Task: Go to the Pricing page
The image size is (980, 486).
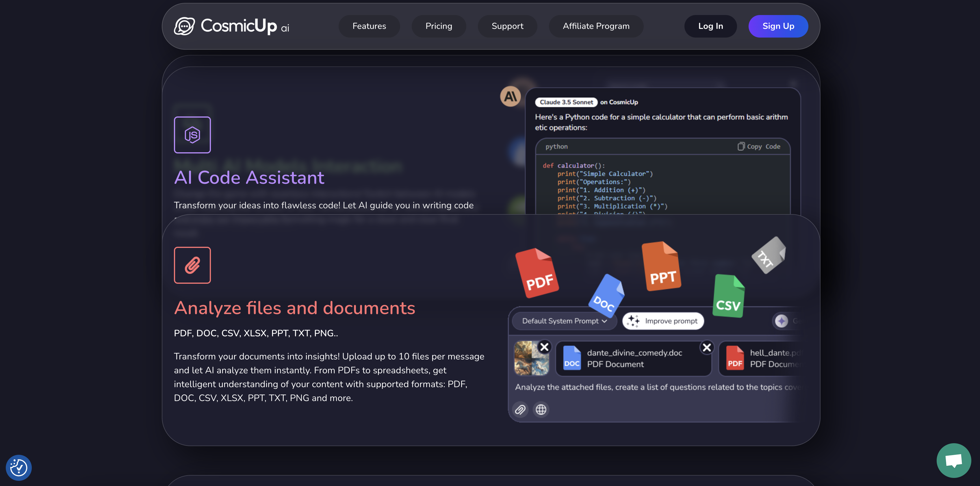Action: [439, 26]
